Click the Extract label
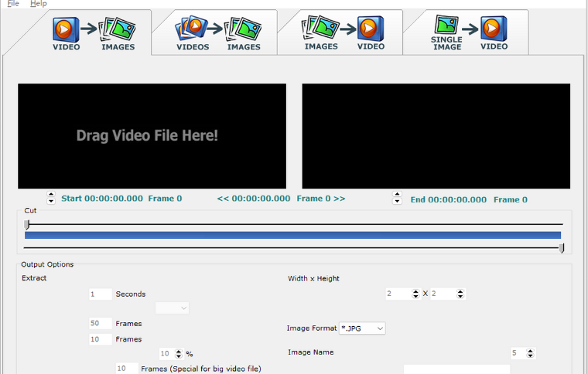Screen dimensions: 588x374 pos(34,278)
